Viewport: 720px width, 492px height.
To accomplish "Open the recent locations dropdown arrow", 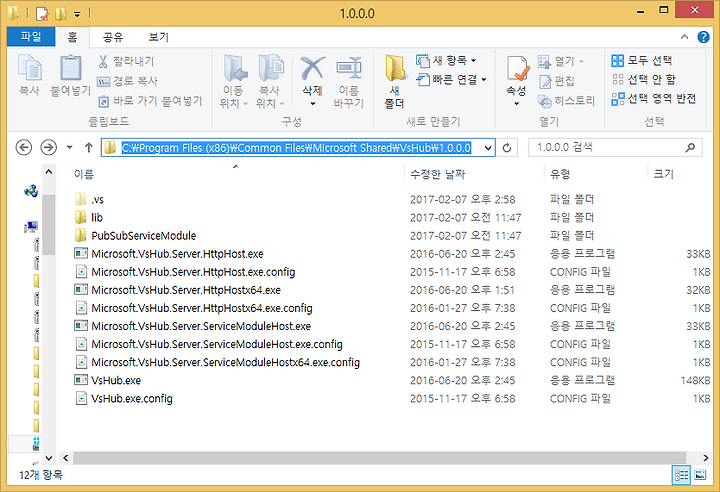I will click(69, 147).
